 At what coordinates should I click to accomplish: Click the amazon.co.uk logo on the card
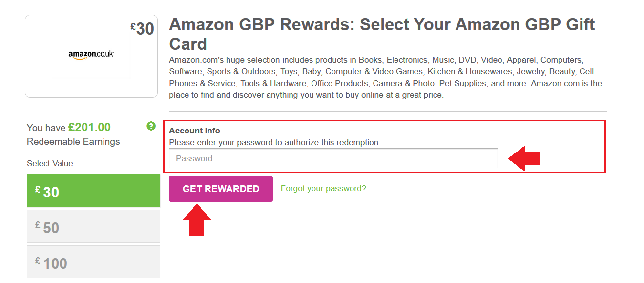click(91, 55)
